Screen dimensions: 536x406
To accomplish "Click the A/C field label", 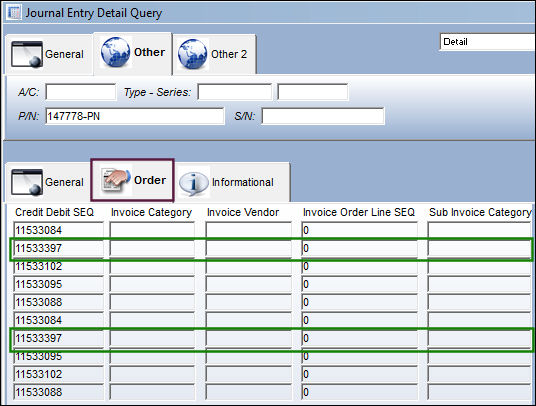I will pyautogui.click(x=28, y=92).
